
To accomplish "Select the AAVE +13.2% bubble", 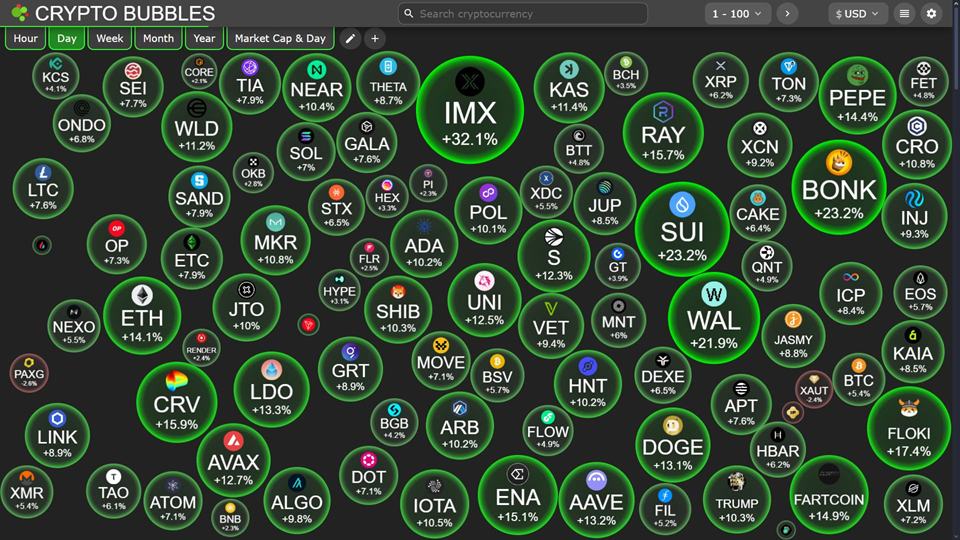I will 596,500.
